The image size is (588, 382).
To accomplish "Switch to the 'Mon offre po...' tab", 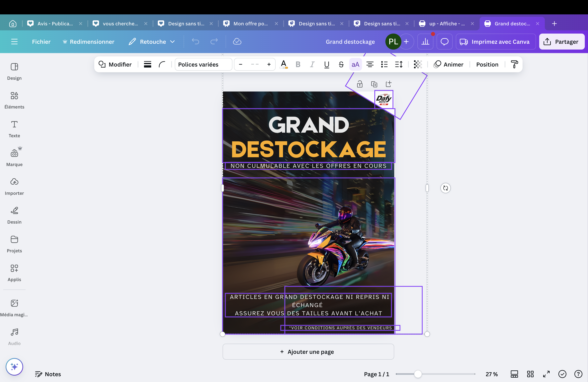I will pyautogui.click(x=251, y=23).
